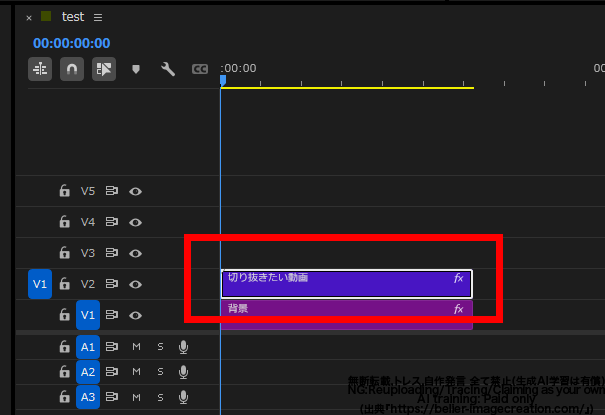Solo track A1

pos(161,347)
